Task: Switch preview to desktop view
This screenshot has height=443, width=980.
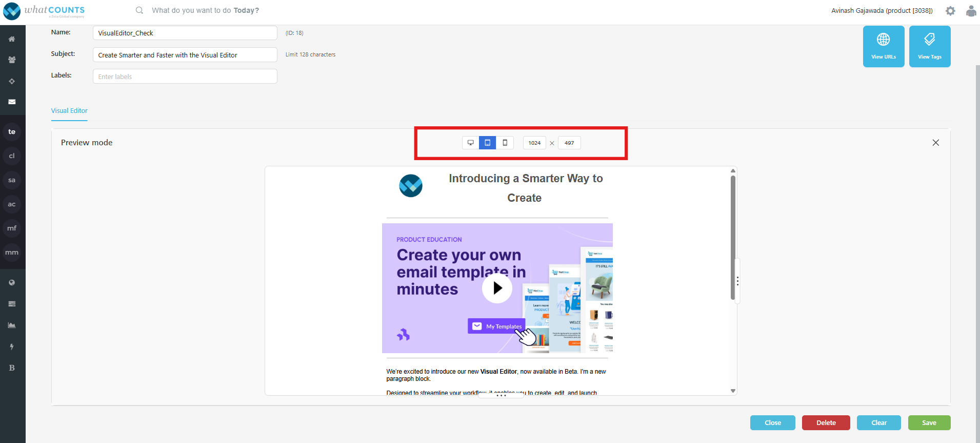Action: tap(470, 143)
